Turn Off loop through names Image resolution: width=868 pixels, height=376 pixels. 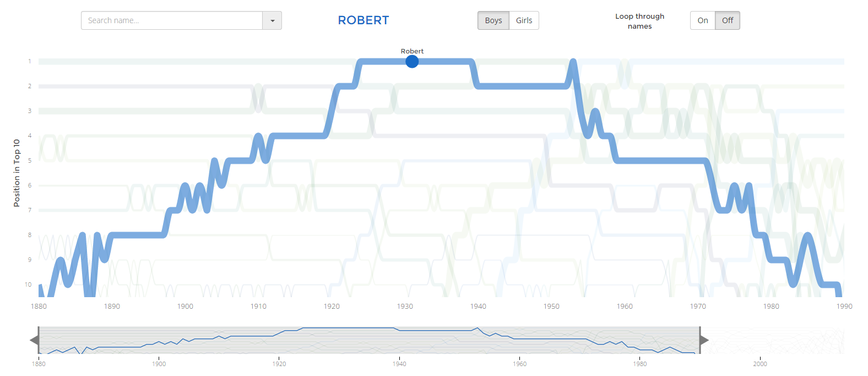727,21
